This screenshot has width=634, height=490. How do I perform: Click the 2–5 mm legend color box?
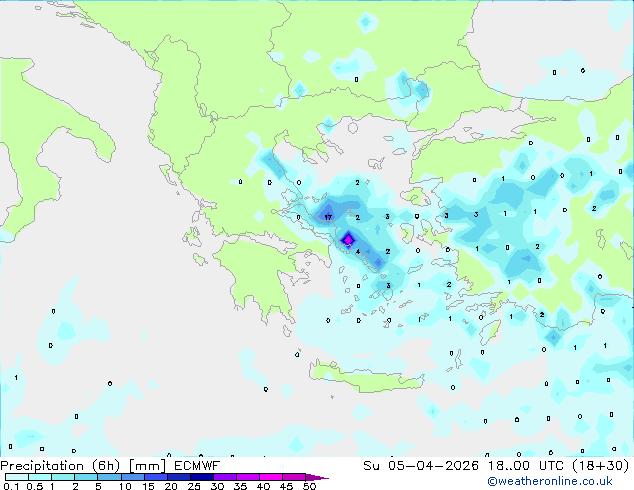[86, 477]
